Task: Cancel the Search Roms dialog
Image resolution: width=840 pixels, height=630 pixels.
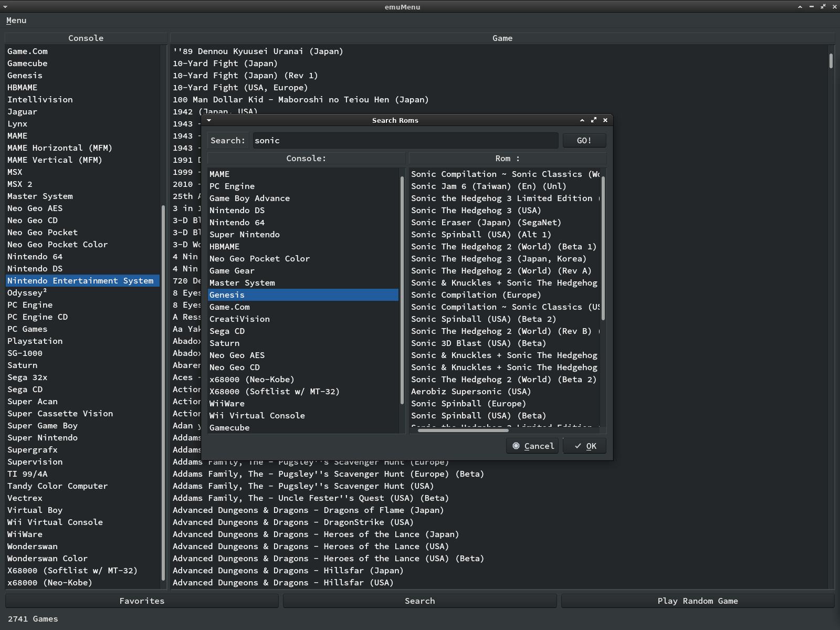Action: pos(533,446)
